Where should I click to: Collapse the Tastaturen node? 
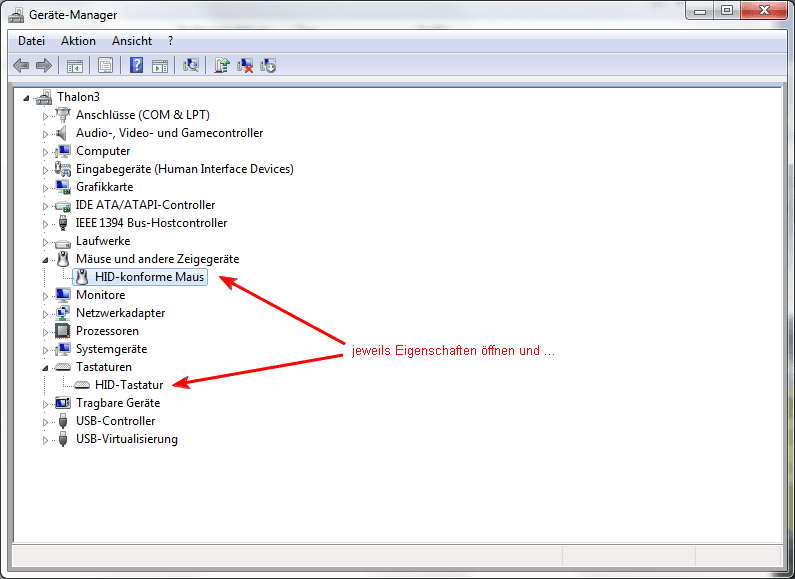(x=45, y=368)
